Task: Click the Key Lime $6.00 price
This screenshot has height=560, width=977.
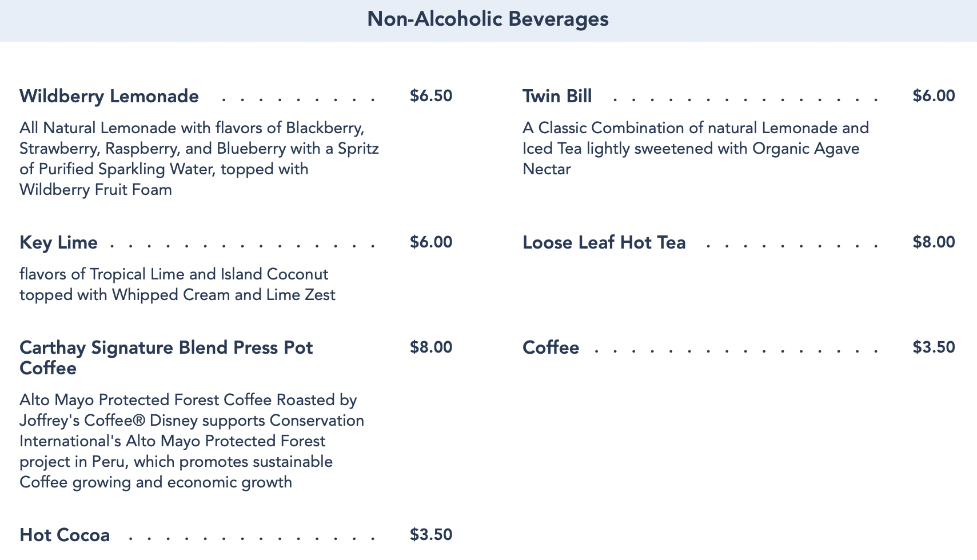Action: click(431, 242)
